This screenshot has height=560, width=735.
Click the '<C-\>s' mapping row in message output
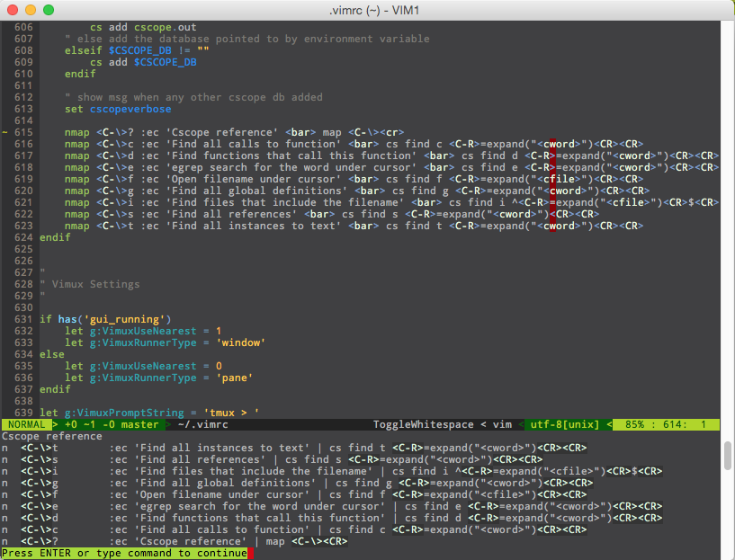[x=272, y=460]
